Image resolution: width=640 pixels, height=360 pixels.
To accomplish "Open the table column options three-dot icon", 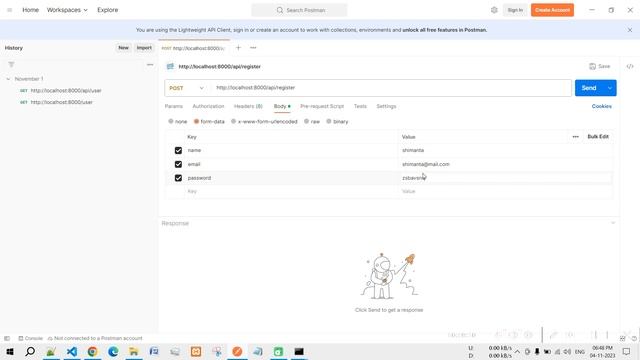I will (x=576, y=137).
